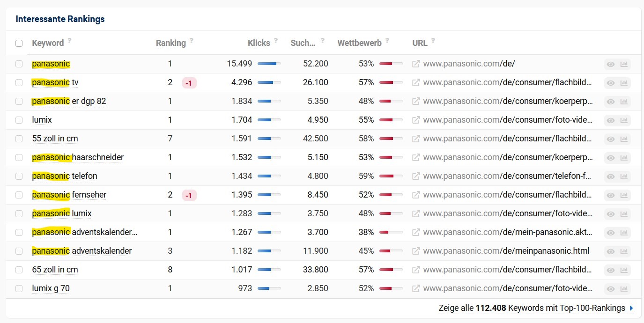The image size is (644, 323).
Task: Toggle select-all checkbox in table header
Action: coord(19,43)
